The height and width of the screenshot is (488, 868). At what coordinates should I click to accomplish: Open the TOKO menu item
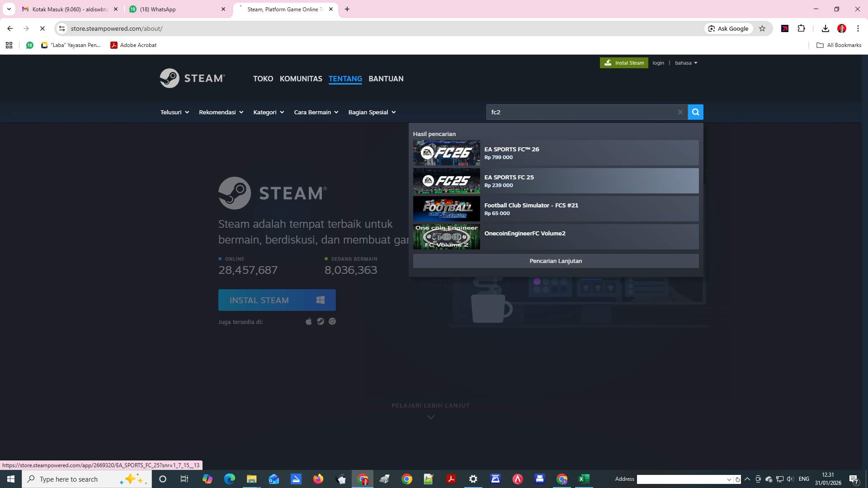[263, 79]
